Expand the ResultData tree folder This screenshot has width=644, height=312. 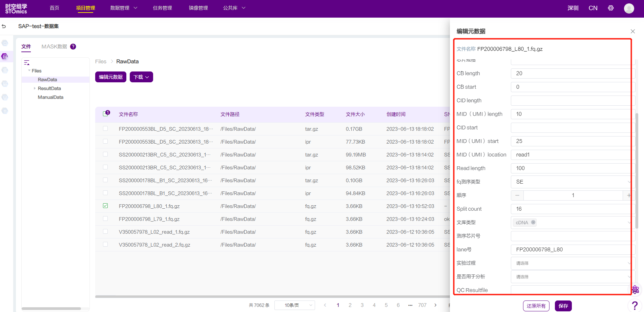35,88
